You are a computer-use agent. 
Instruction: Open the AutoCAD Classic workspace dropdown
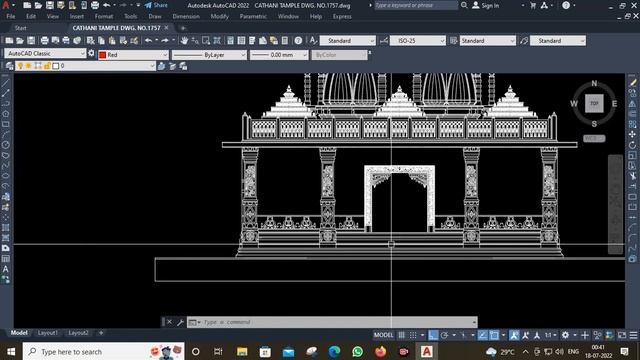tap(45, 53)
